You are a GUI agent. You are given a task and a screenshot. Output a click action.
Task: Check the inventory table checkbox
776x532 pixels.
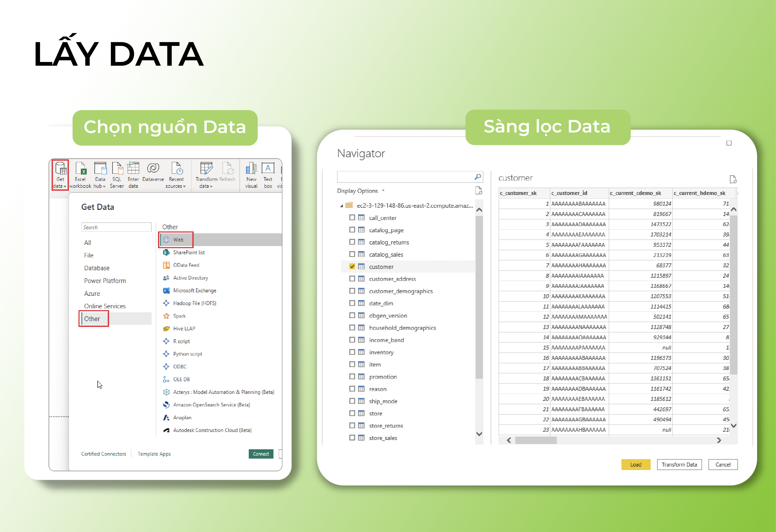[x=352, y=352]
